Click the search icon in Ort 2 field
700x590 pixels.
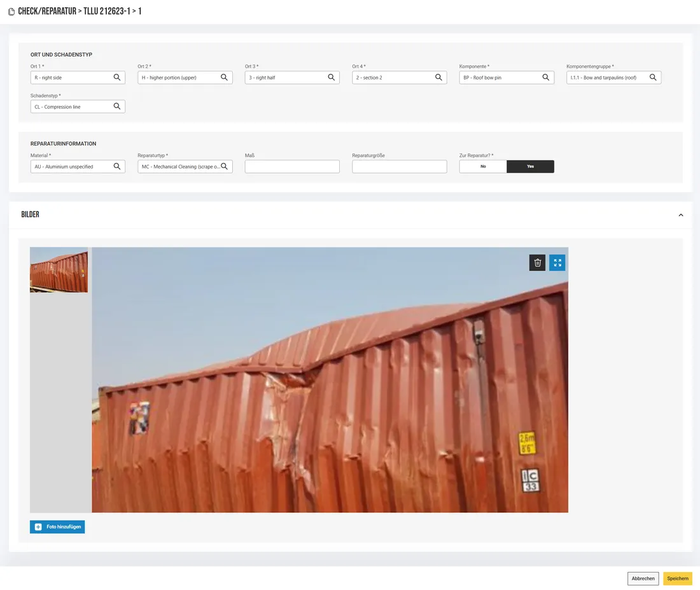click(x=224, y=77)
